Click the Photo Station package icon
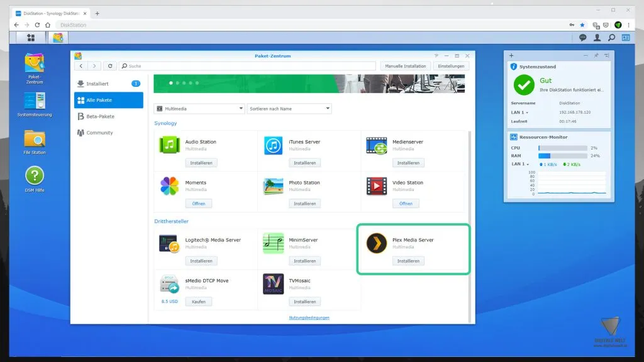This screenshot has width=644, height=362. point(273,186)
